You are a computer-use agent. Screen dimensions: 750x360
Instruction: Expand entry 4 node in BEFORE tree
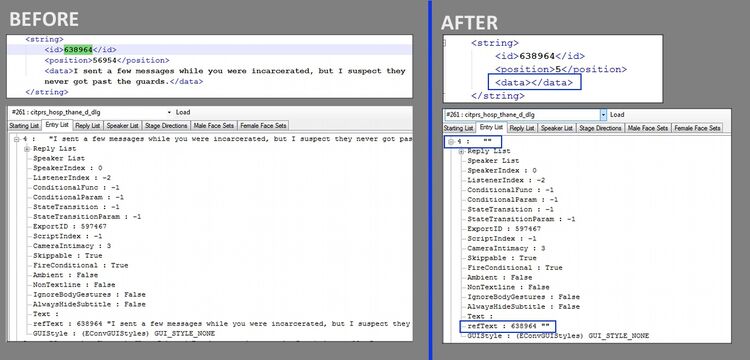coord(17,139)
